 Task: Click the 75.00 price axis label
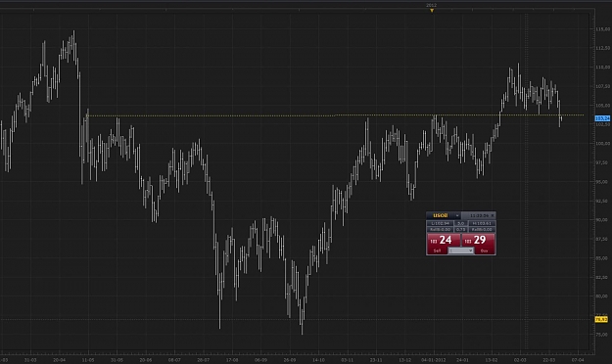click(x=601, y=335)
